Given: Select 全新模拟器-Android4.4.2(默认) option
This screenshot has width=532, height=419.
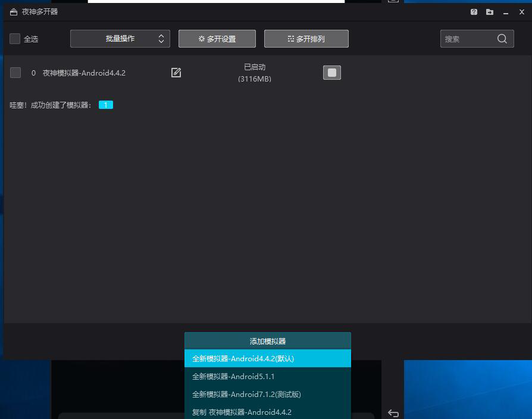Looking at the screenshot, I should point(268,359).
